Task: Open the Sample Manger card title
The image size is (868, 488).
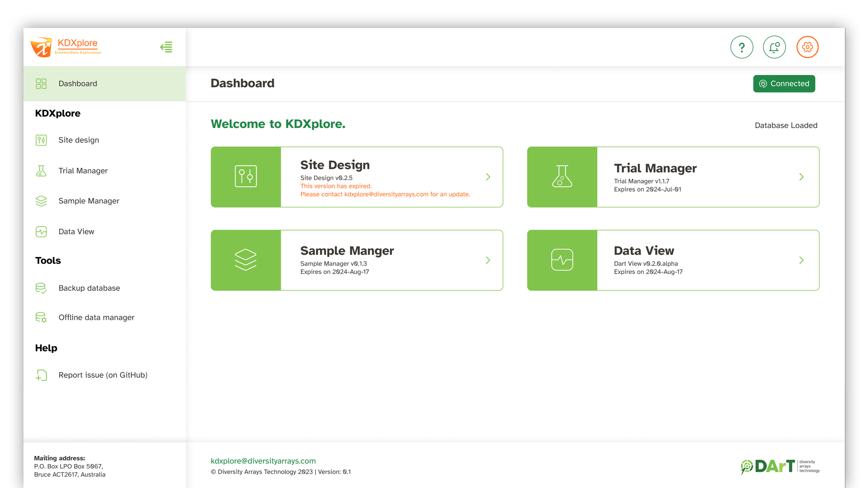Action: 347,251
